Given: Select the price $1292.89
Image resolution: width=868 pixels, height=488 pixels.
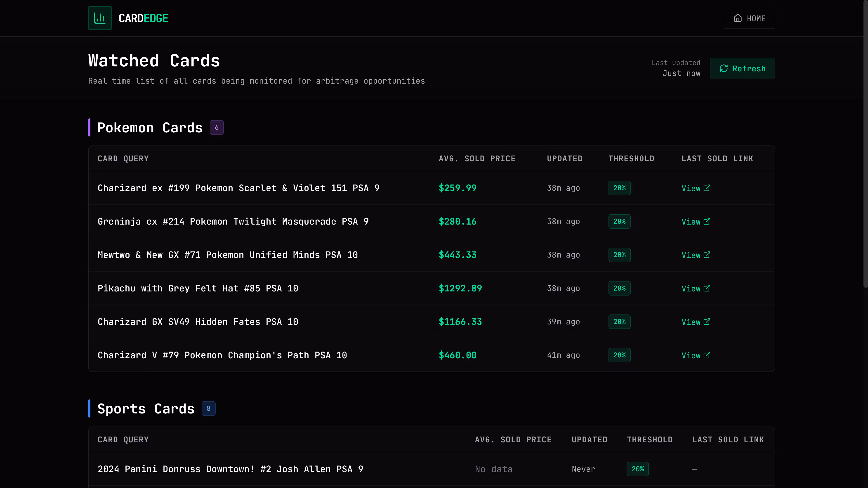Looking at the screenshot, I should pyautogui.click(x=460, y=288).
